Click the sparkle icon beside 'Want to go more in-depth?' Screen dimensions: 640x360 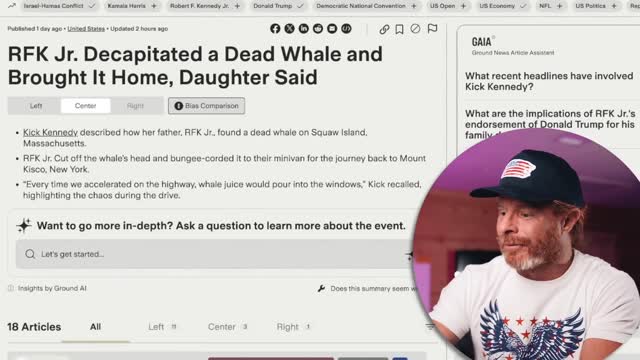pos(24,225)
